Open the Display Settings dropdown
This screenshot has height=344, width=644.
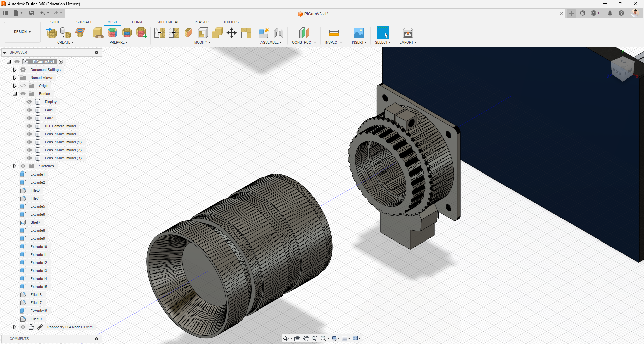(336, 338)
